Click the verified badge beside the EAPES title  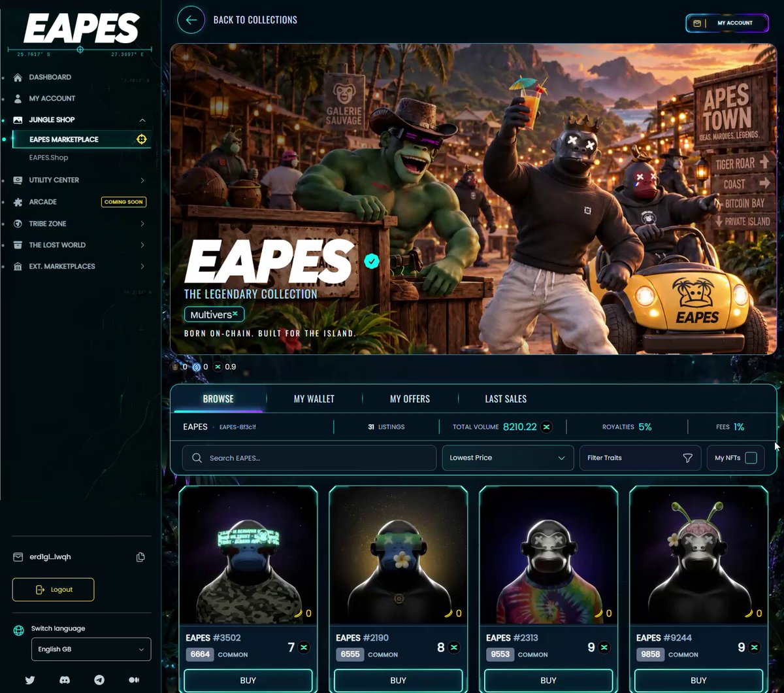coord(371,262)
